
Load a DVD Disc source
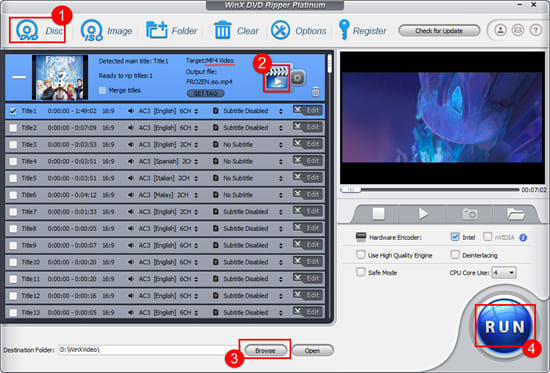point(39,31)
